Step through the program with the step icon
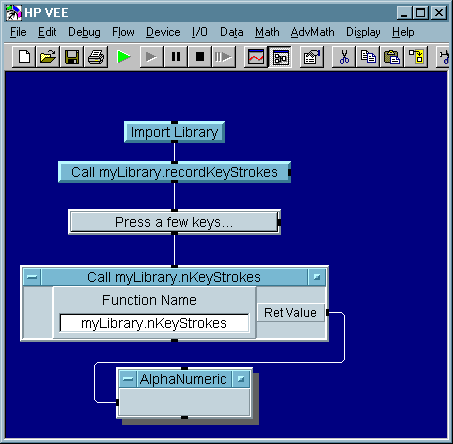453x444 pixels. click(224, 57)
